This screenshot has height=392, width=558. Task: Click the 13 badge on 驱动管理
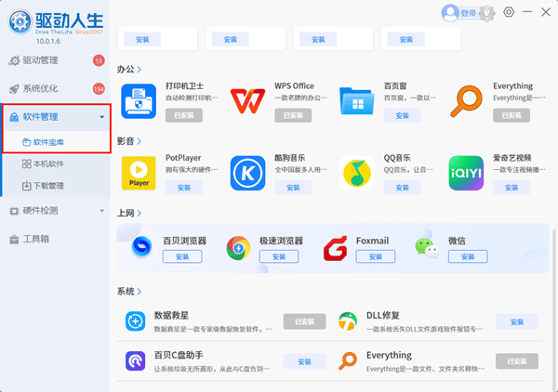tap(99, 60)
